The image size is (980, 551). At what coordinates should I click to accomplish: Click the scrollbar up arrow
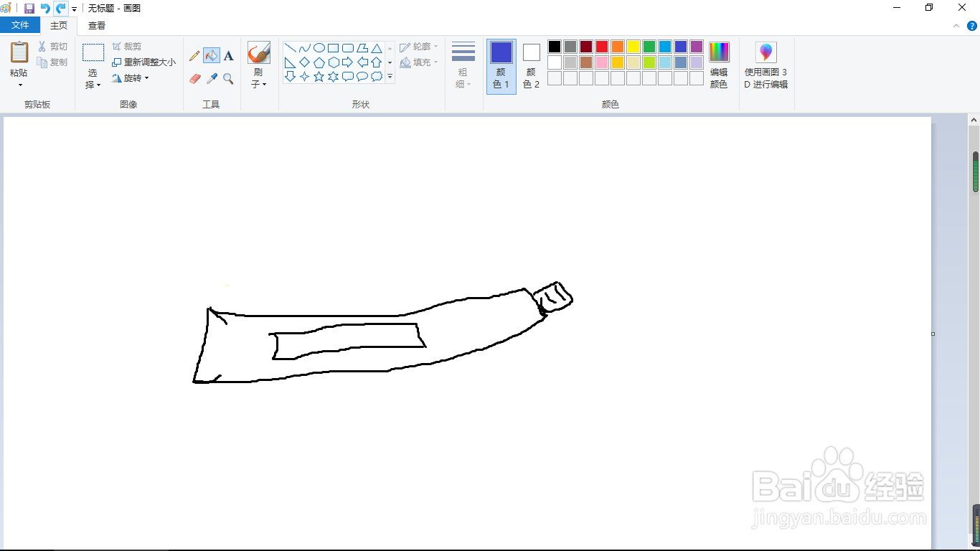(x=975, y=121)
